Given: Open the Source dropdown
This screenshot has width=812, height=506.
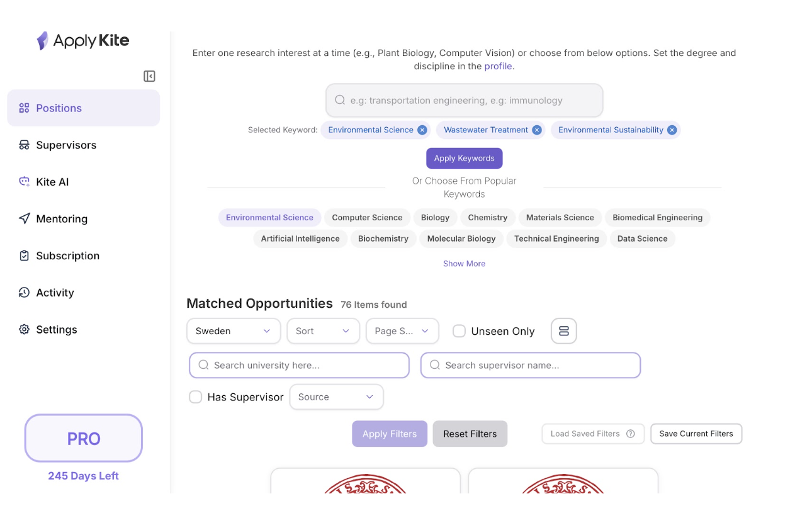Looking at the screenshot, I should pos(336,397).
